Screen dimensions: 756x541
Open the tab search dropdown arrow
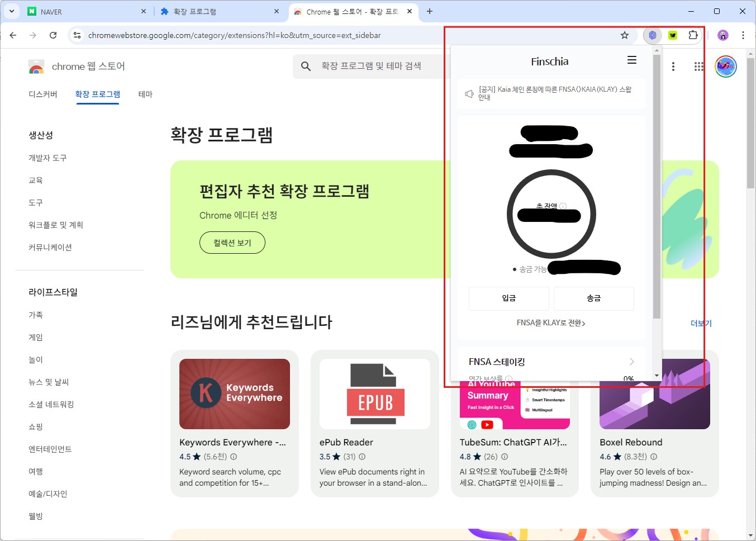pyautogui.click(x=11, y=11)
